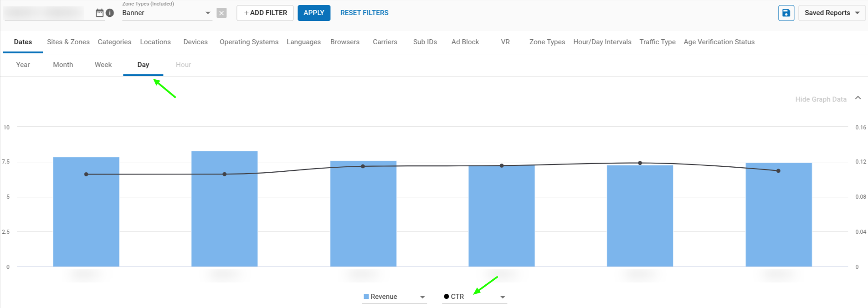
Task: Go to the Ad Block tab
Action: tap(465, 42)
